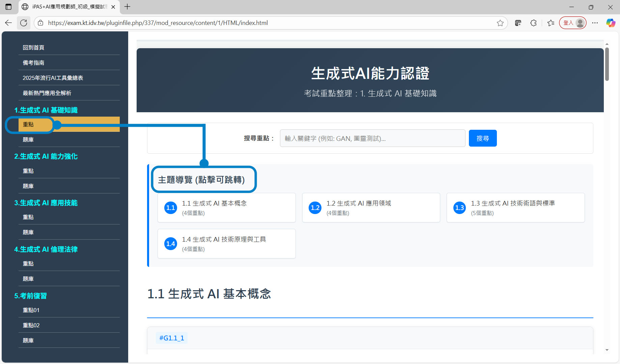The image size is (620, 364).
Task: Open the browser extensions puzzle icon
Action: tap(533, 23)
